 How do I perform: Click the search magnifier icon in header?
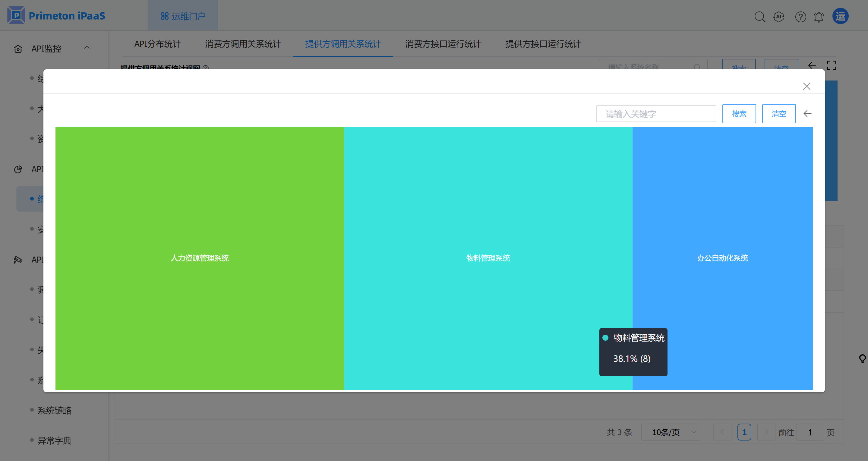[x=759, y=17]
